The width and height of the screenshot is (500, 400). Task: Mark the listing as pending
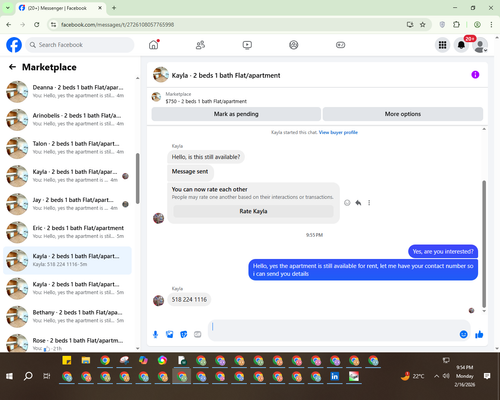(236, 114)
